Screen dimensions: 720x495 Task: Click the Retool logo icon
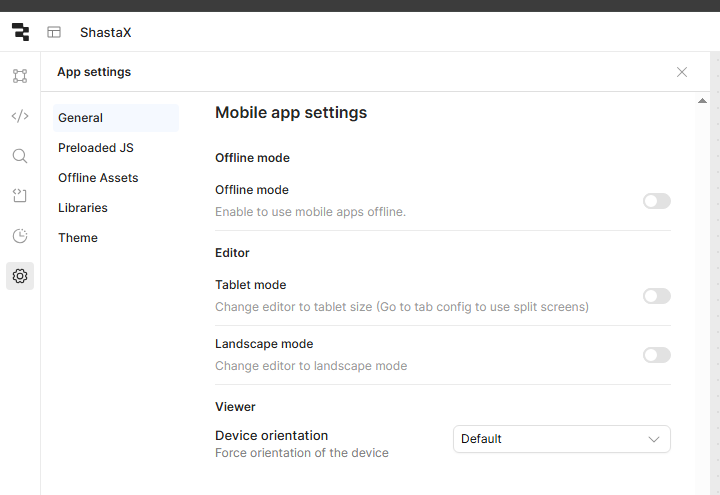[20, 32]
